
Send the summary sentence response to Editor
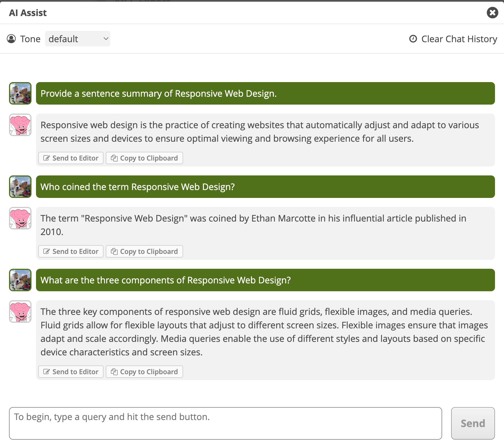click(71, 158)
